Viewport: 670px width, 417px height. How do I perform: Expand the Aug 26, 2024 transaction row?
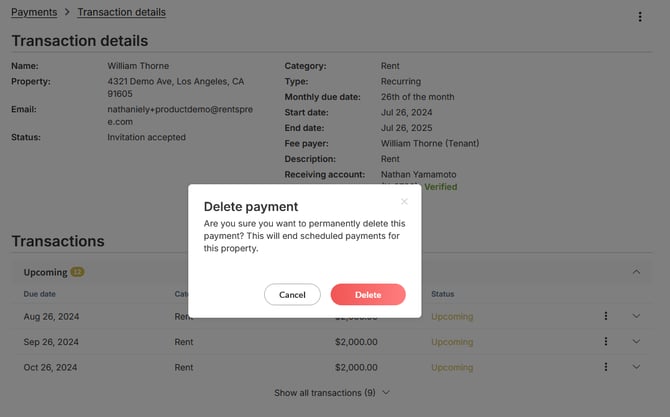tap(636, 316)
